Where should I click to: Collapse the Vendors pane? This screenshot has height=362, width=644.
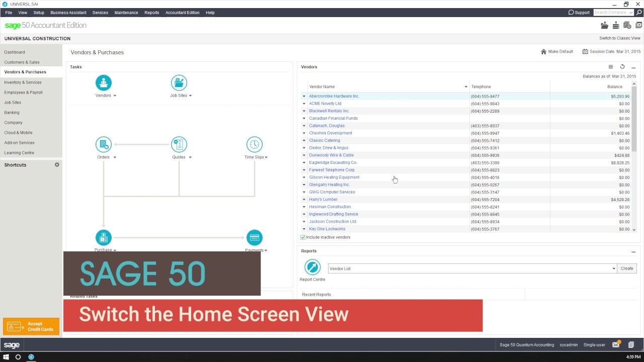(x=633, y=67)
